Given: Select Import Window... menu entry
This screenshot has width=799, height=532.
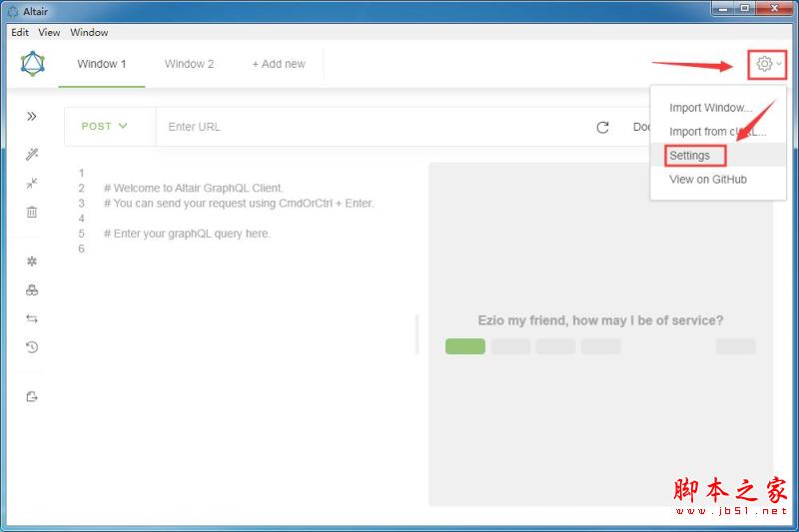Looking at the screenshot, I should coord(717,108).
